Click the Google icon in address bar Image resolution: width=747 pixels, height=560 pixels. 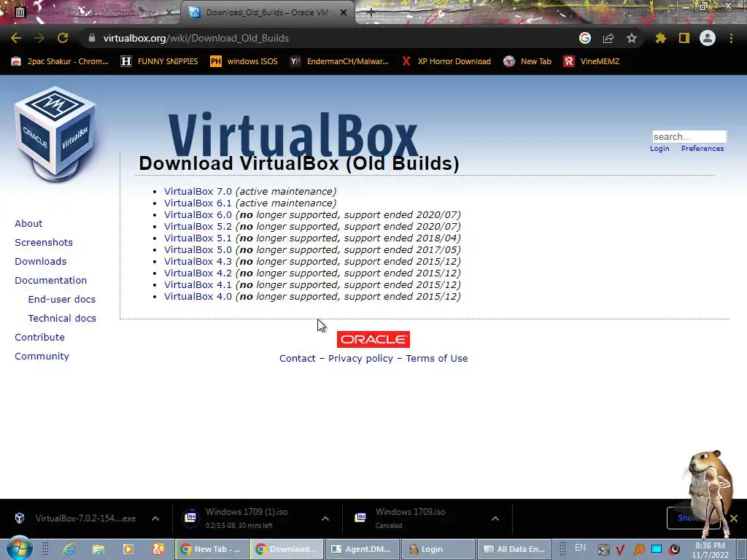pos(585,38)
